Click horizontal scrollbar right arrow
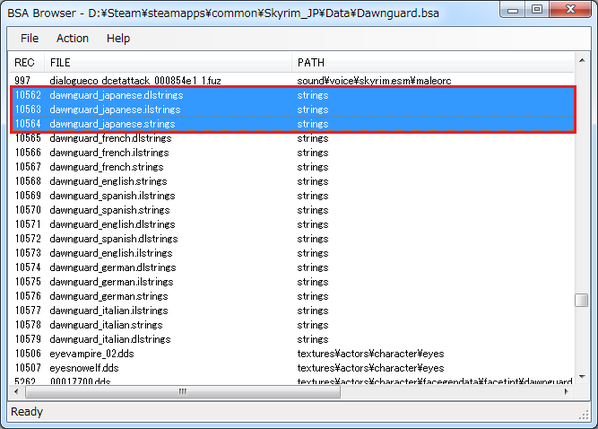 coord(566,391)
